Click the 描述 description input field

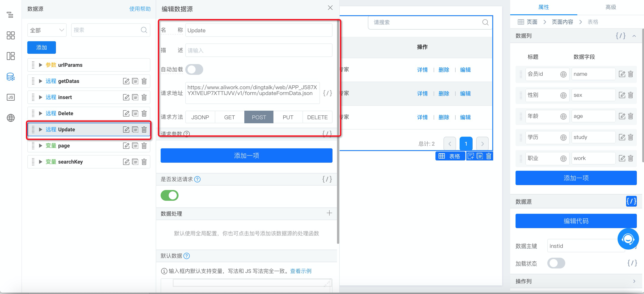(x=258, y=50)
